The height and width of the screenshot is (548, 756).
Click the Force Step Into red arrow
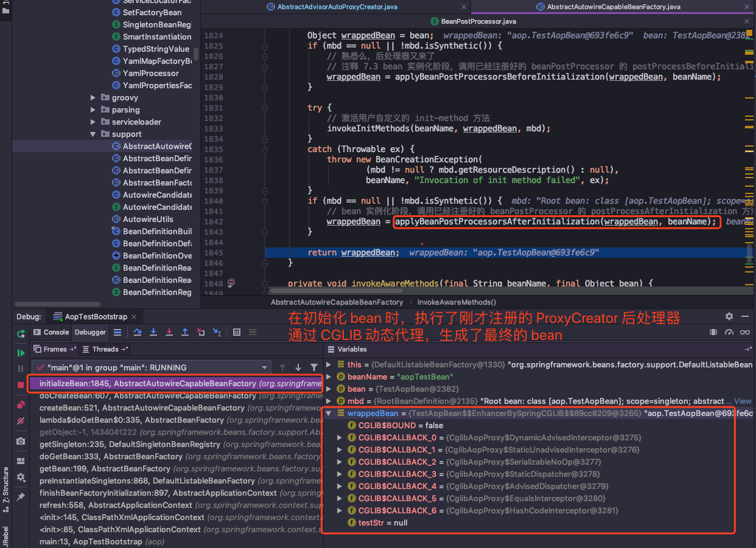click(169, 332)
